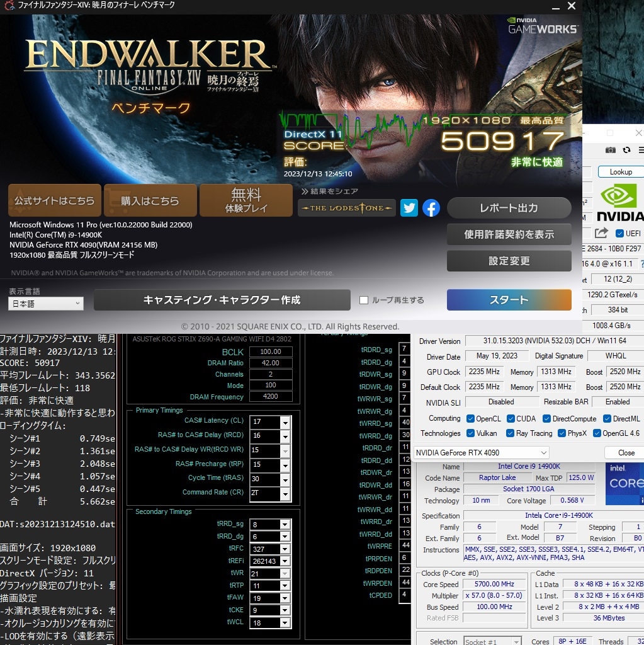The image size is (644, 645).
Task: Click Intel Core logo in CPU-Z
Action: 624,484
